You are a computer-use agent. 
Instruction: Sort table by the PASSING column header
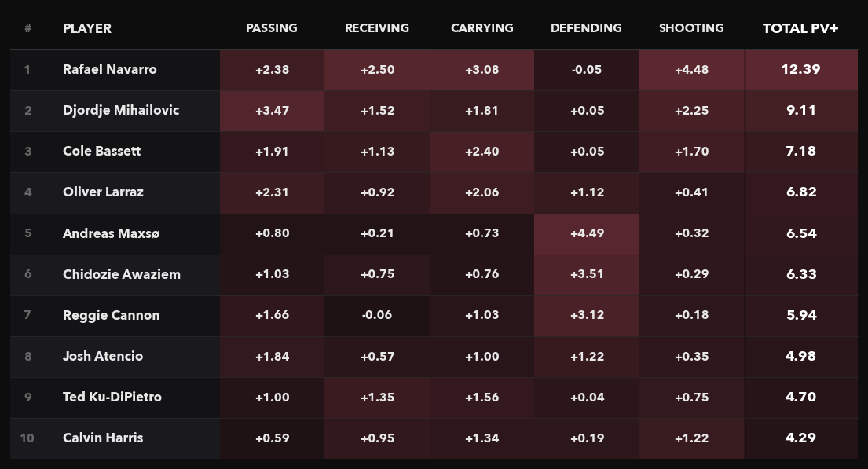272,28
